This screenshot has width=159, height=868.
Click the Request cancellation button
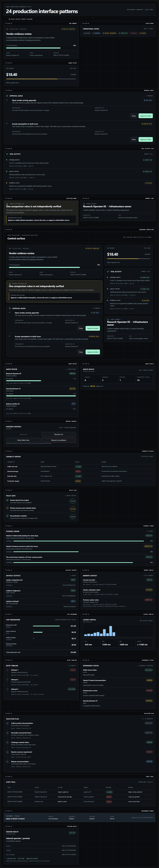(x=59, y=440)
